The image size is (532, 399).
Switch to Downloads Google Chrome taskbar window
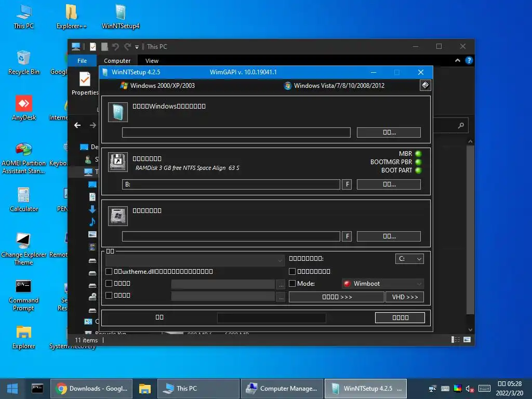pyautogui.click(x=91, y=389)
